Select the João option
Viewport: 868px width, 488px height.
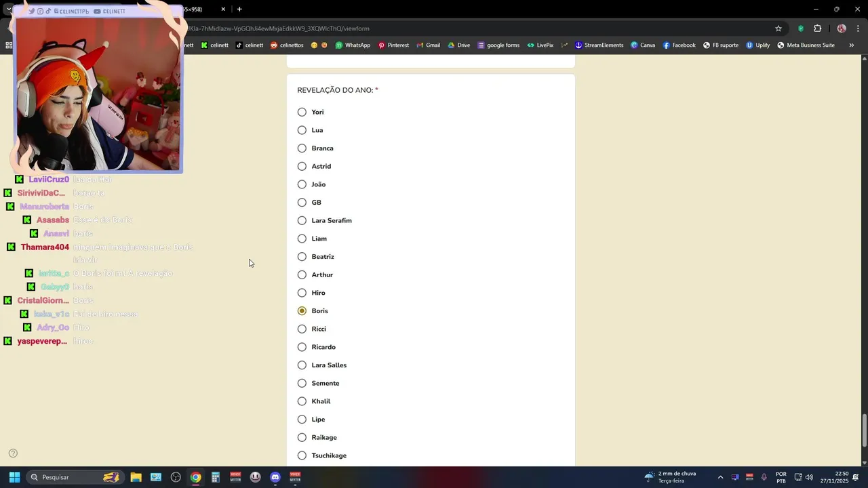302,184
